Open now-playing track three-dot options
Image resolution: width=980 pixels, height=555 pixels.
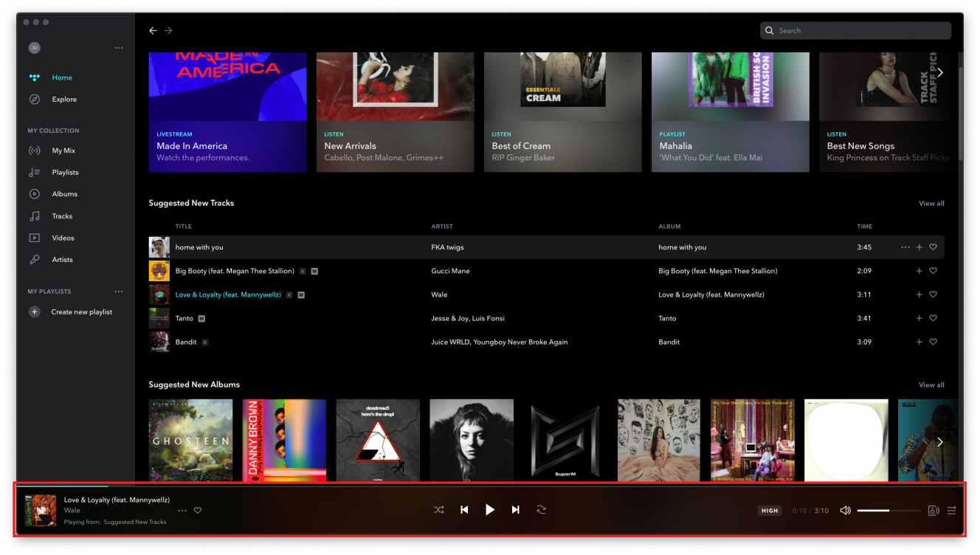(182, 511)
